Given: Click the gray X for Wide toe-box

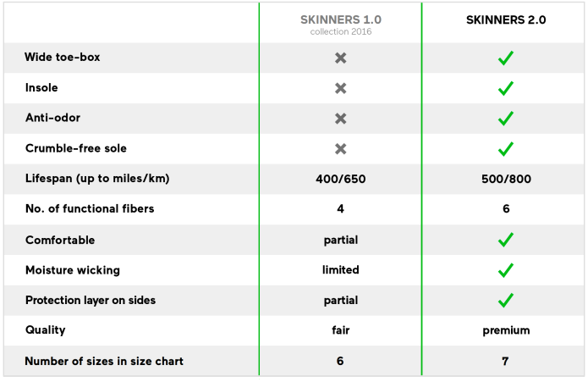Looking at the screenshot, I should 340,58.
